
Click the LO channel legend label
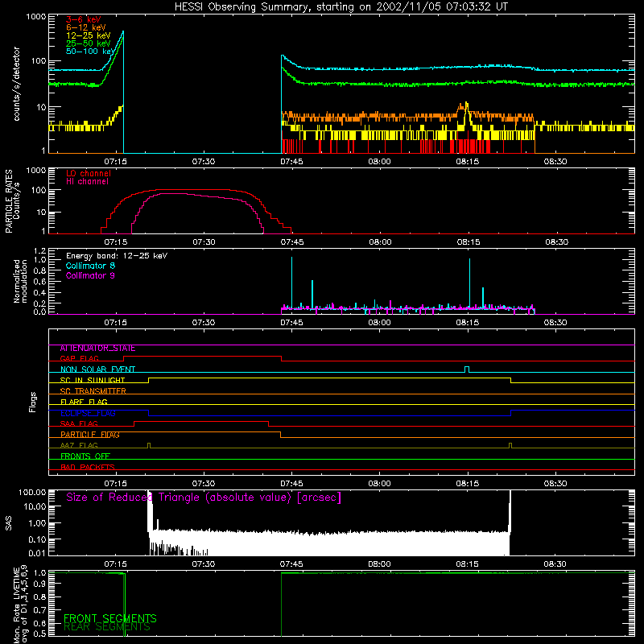coord(89,173)
